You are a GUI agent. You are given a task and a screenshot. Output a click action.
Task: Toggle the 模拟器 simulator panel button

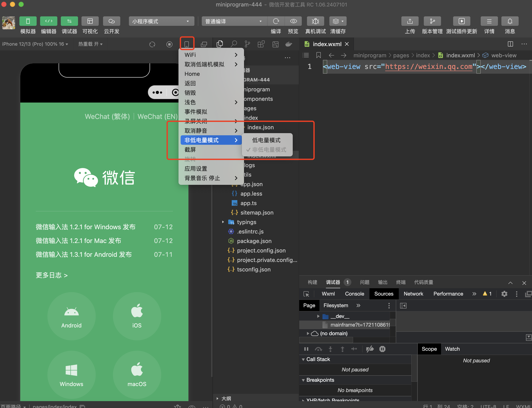(28, 21)
